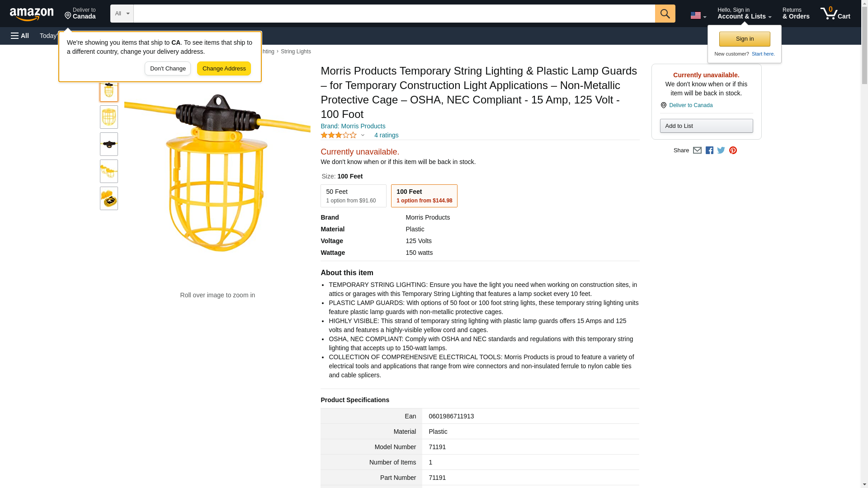Screen dimensions: 868x488
Task: Open the All hamburger menu
Action: point(20,36)
